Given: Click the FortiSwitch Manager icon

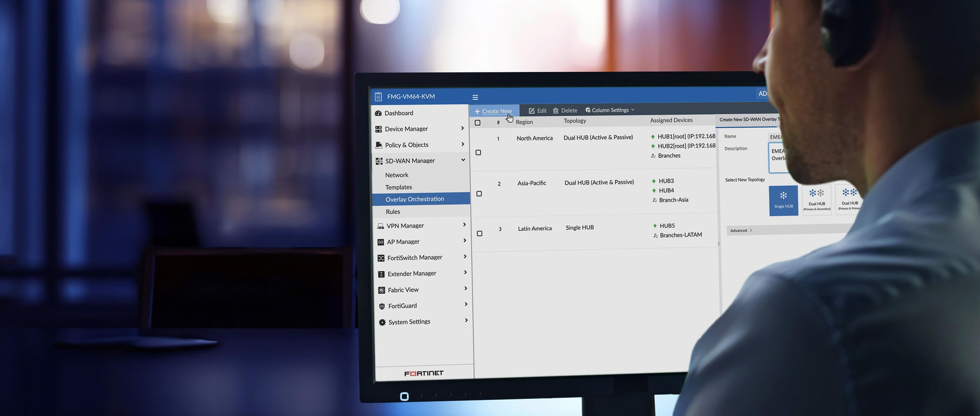Looking at the screenshot, I should pos(381,258).
